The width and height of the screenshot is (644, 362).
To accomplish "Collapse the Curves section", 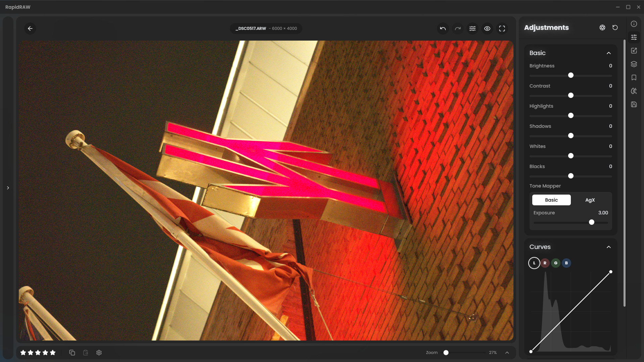I will tap(608, 247).
